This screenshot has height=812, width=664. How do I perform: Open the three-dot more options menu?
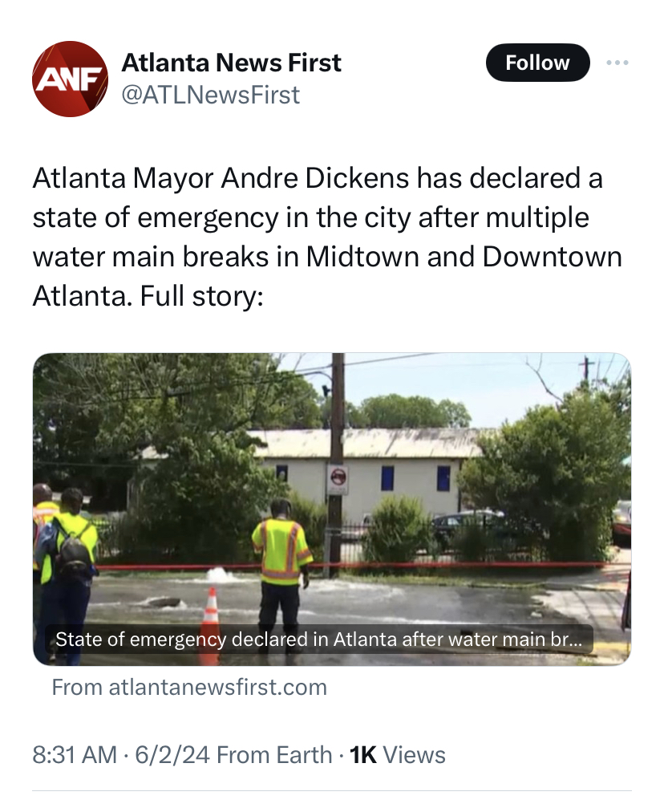tap(617, 63)
